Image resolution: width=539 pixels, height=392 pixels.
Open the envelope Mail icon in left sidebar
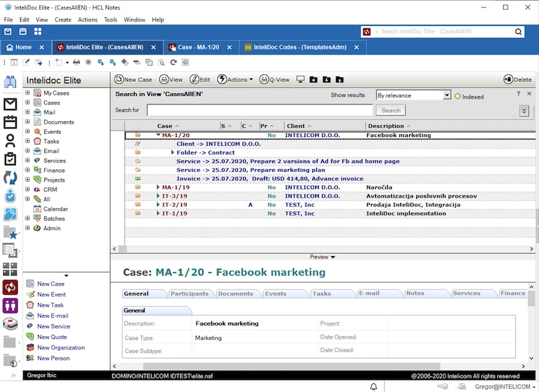coord(10,104)
